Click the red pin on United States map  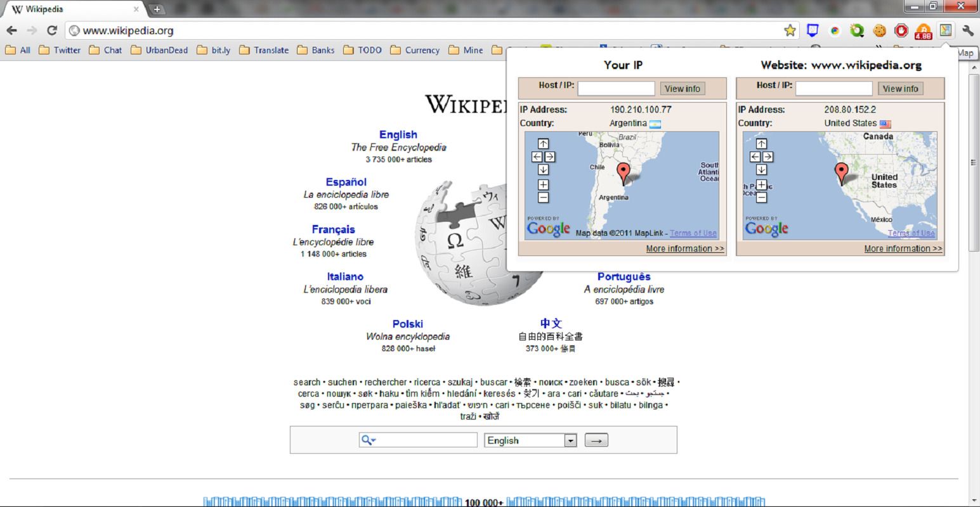click(x=842, y=172)
